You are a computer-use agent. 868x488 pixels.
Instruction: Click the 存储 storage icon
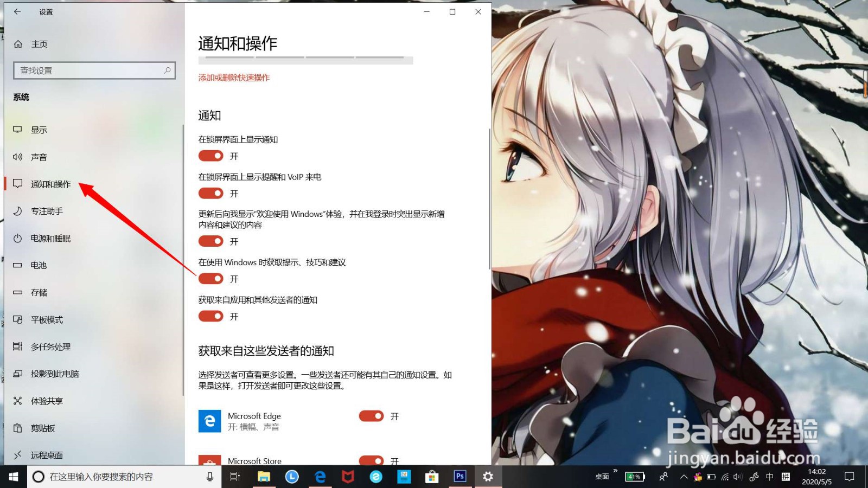point(18,292)
